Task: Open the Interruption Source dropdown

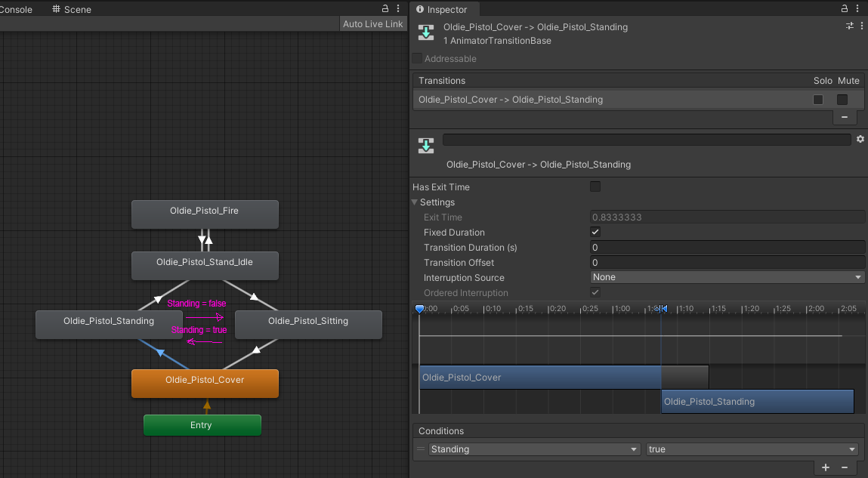Action: [727, 277]
